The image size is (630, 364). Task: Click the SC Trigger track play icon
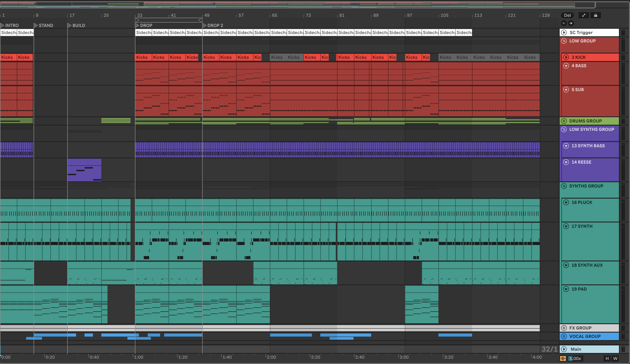(x=564, y=33)
